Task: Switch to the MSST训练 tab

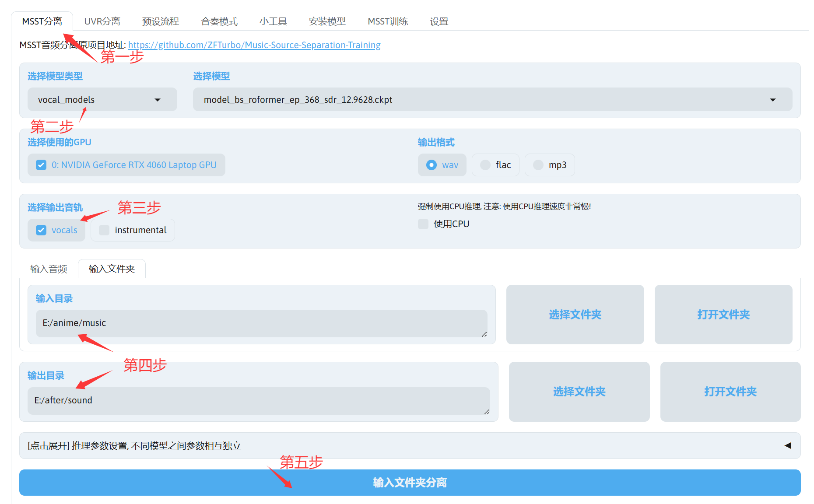Action: coord(387,21)
